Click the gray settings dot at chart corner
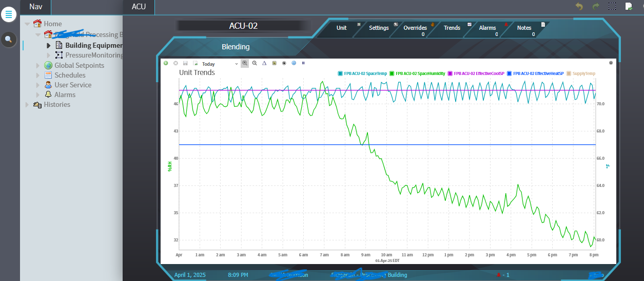The width and height of the screenshot is (644, 281). [x=611, y=63]
